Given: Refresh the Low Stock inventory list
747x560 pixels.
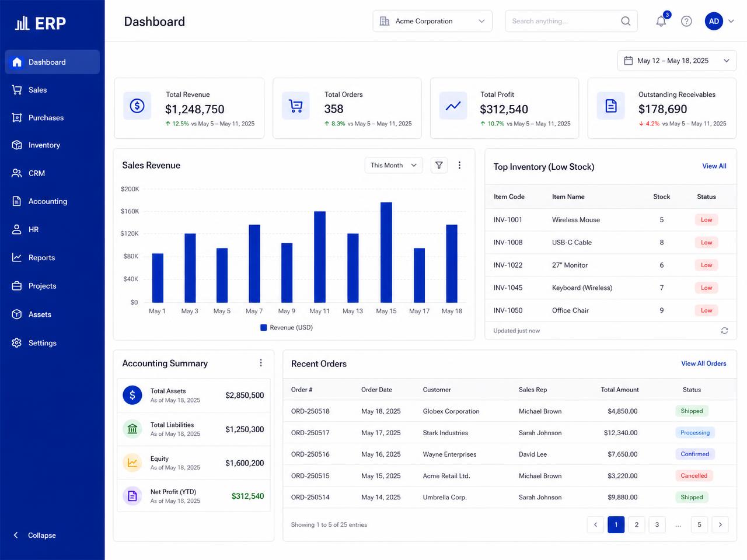Looking at the screenshot, I should coord(724,331).
